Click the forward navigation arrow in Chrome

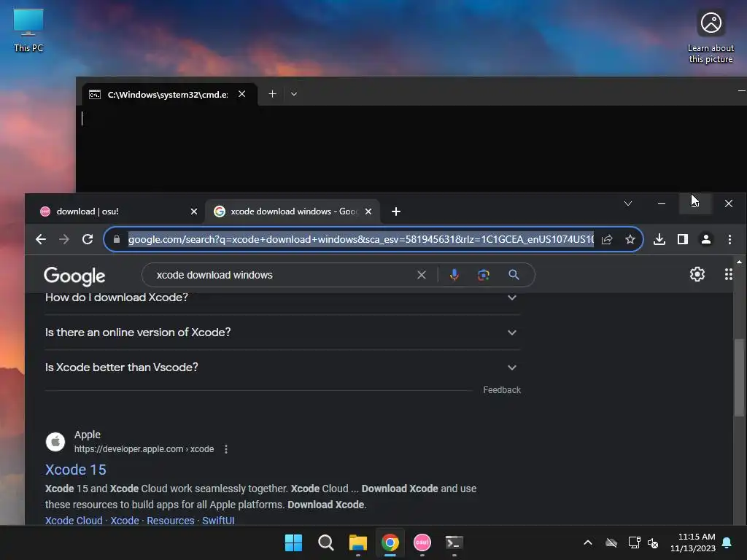click(x=64, y=239)
